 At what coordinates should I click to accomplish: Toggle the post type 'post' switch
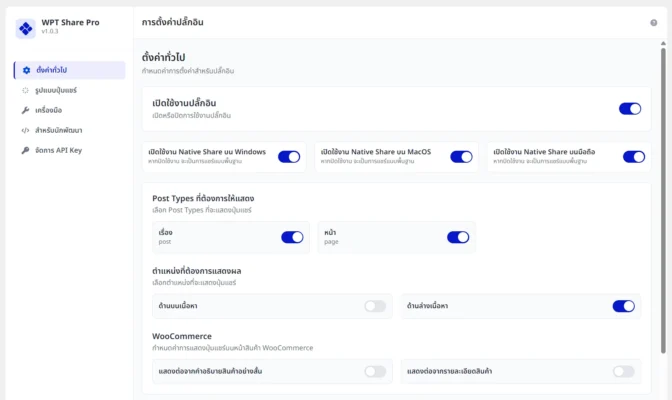[x=292, y=237]
